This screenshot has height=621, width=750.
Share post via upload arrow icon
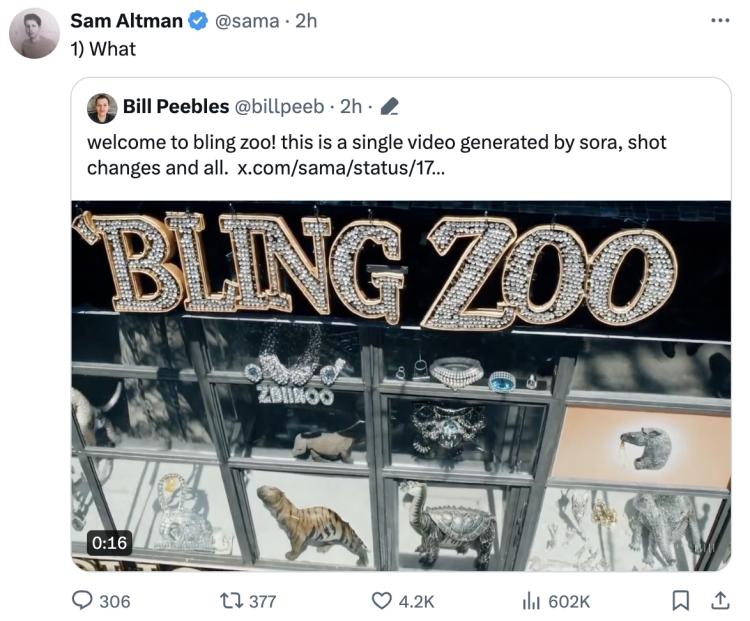pos(719,600)
